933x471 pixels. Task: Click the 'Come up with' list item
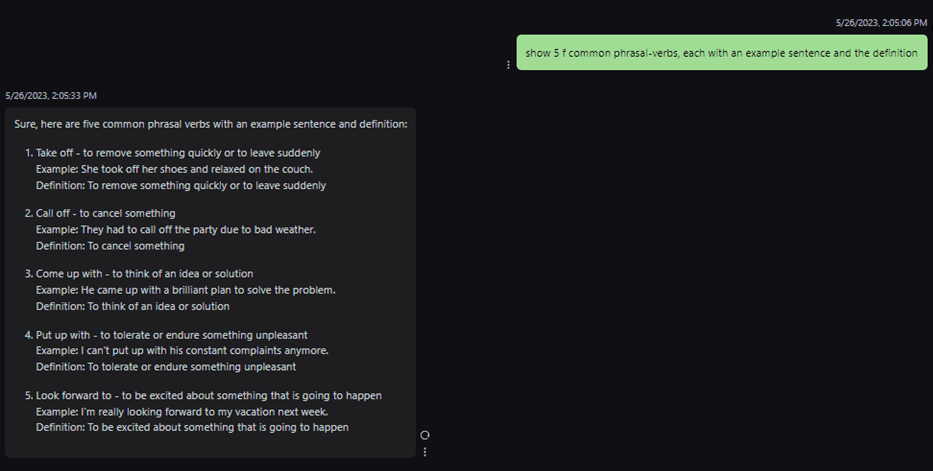coord(144,274)
